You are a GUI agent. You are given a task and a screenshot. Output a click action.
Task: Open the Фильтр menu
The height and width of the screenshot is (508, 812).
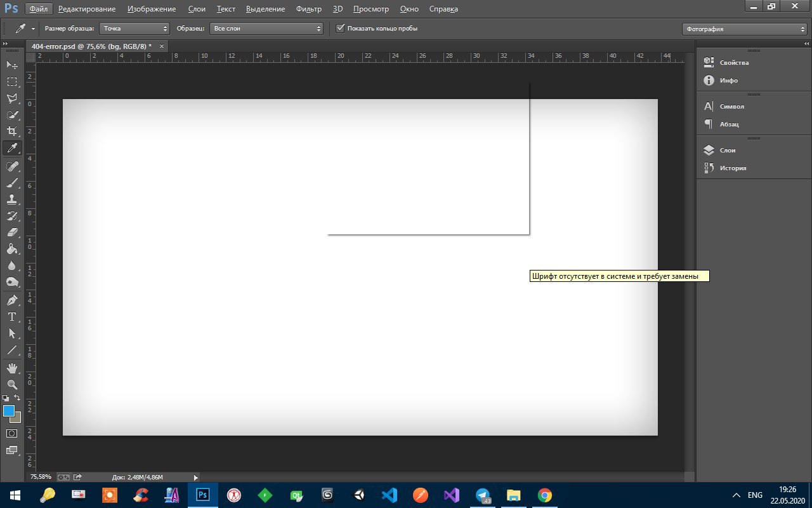[x=309, y=9]
